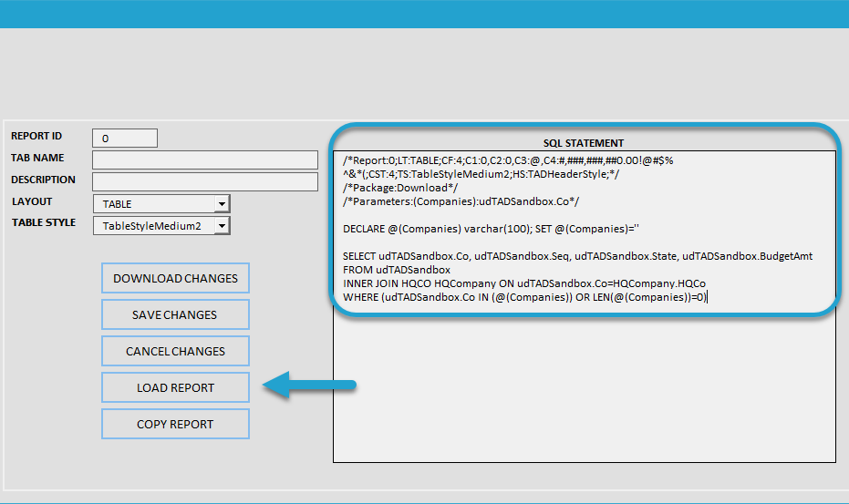Viewport: 849px width, 504px height.
Task: Click the TABLE value in LAYOUT combo
Action: [117, 204]
